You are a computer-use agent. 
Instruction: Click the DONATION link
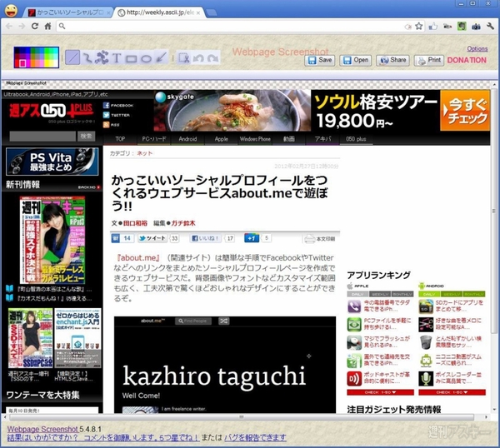tap(467, 60)
